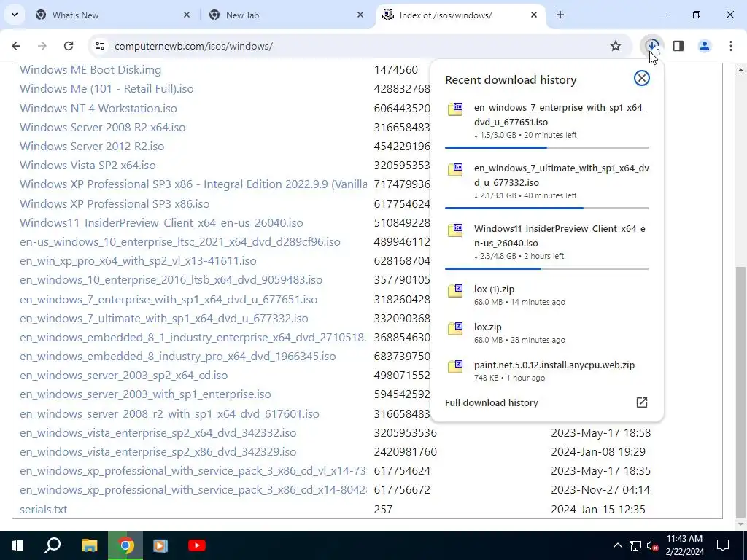Open the media player taskbar icon
747x560 pixels.
[x=160, y=545]
